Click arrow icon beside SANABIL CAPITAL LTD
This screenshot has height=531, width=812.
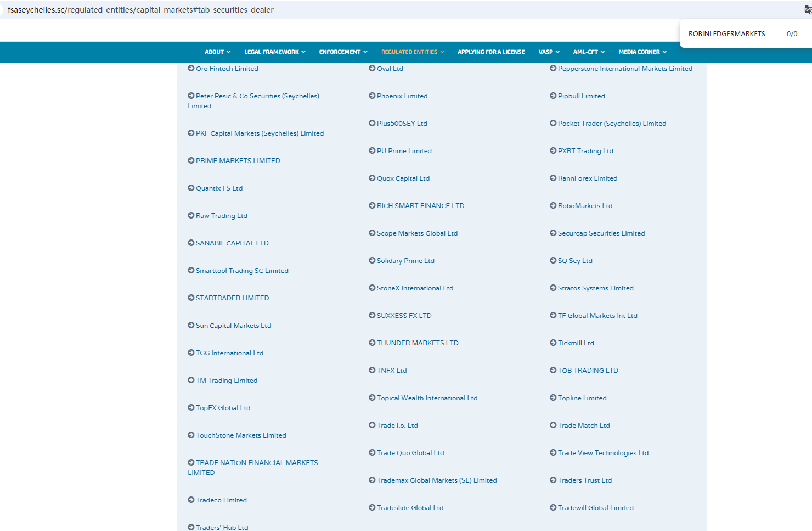191,243
